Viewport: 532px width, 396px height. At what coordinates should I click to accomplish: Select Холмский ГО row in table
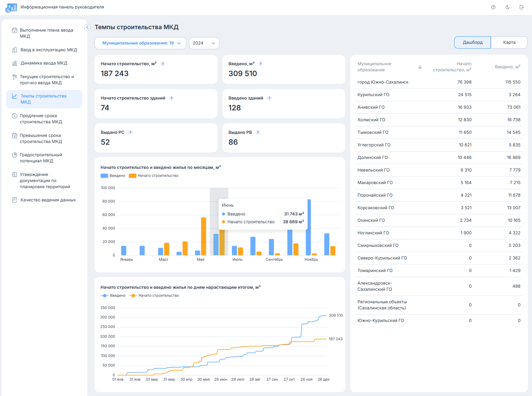(x=439, y=120)
